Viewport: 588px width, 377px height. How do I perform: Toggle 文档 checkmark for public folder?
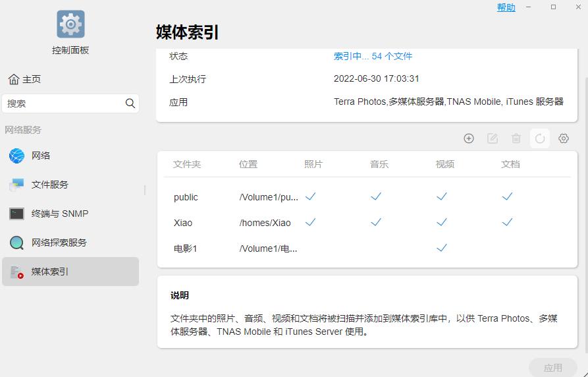point(507,196)
